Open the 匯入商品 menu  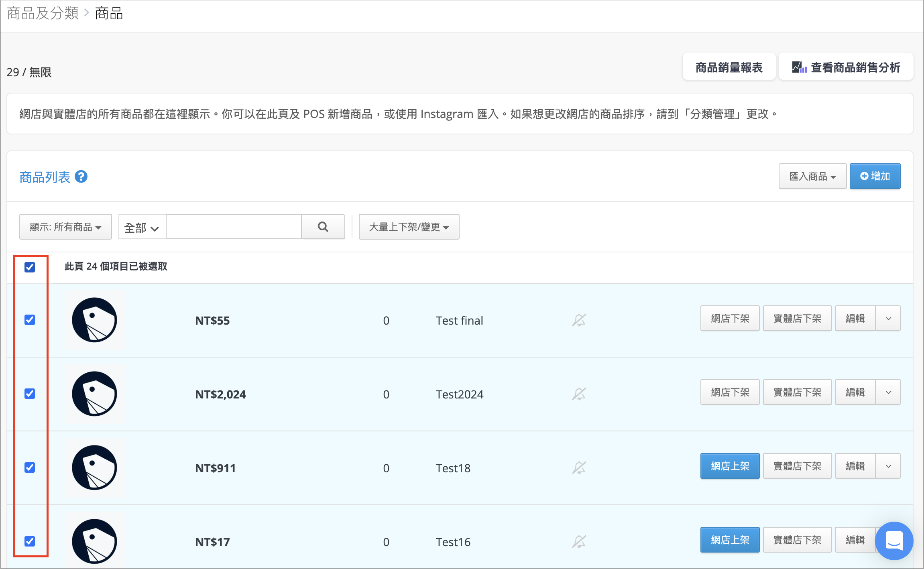(812, 176)
